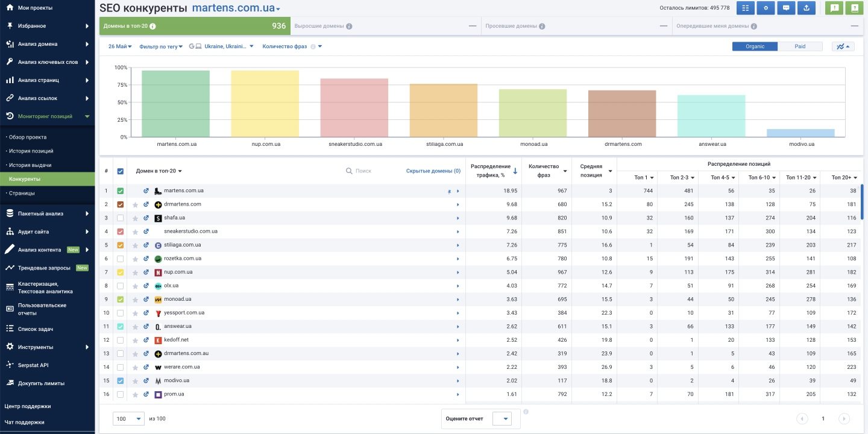Open martens.com.ua external link icon
The image size is (868, 434).
(146, 190)
